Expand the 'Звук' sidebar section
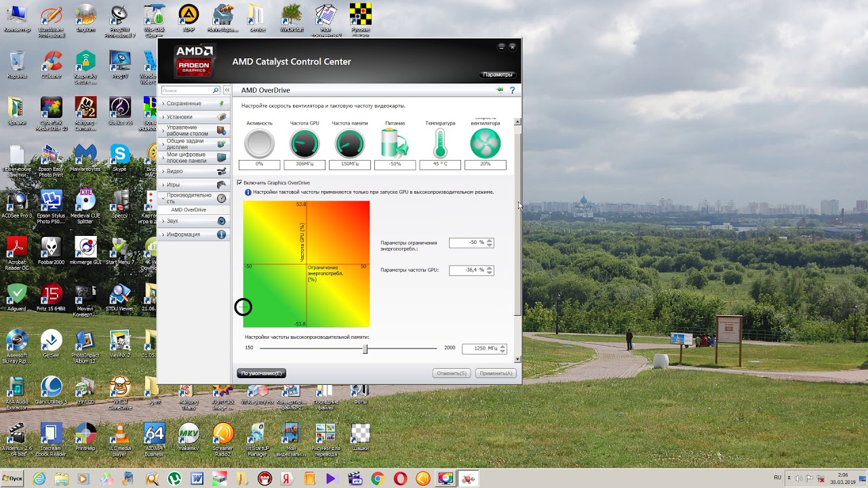This screenshot has width=868, height=488. pyautogui.click(x=194, y=221)
